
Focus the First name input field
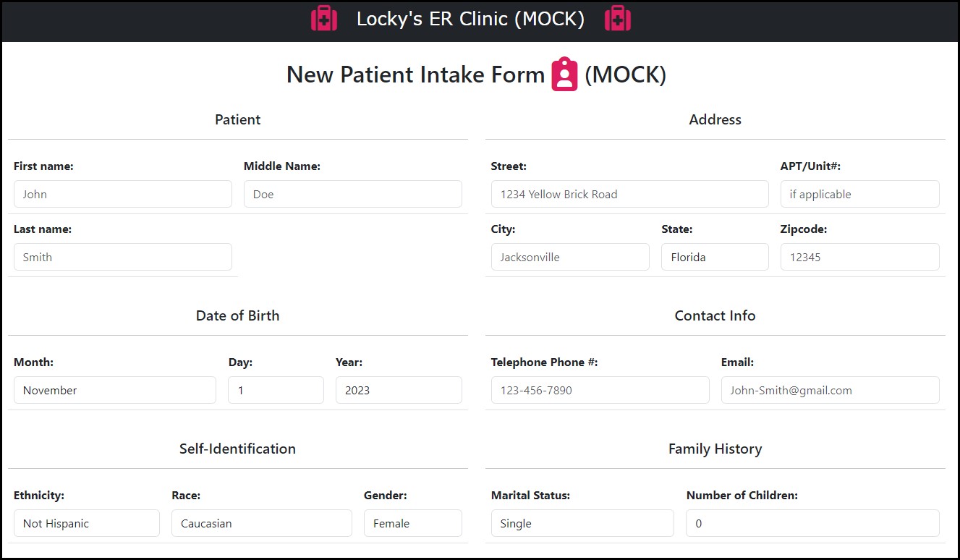pos(123,194)
